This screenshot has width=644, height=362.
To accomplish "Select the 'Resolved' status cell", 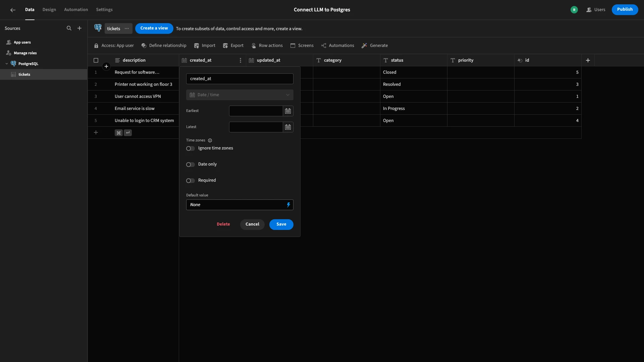I will click(414, 84).
